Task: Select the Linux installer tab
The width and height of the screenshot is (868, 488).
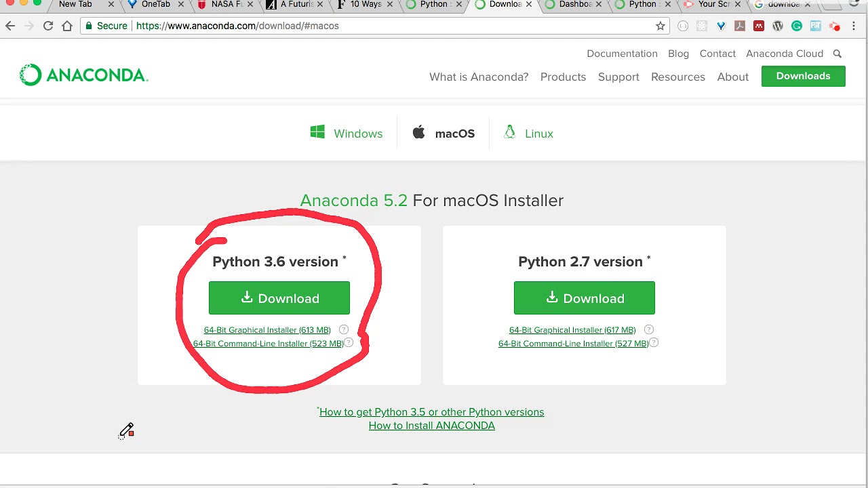Action: [529, 133]
